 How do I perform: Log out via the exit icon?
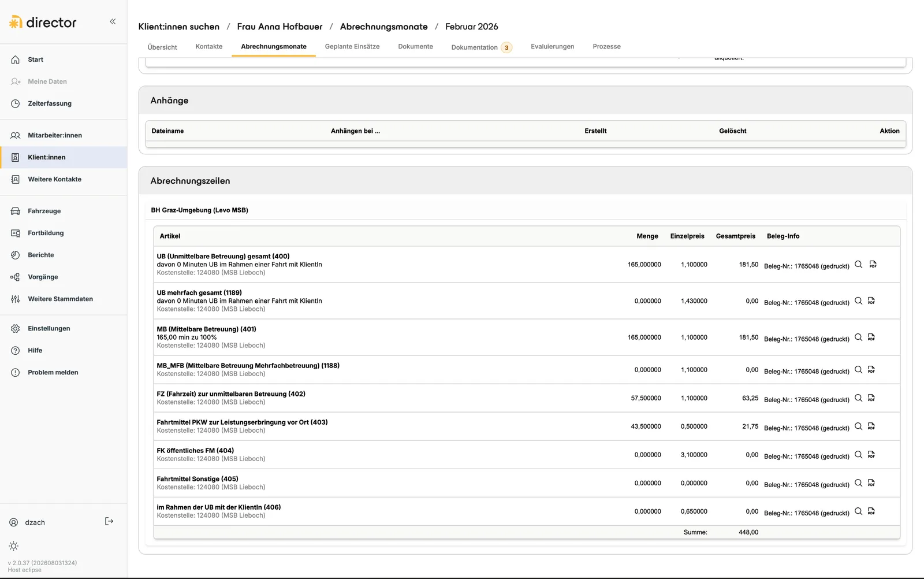pos(109,521)
